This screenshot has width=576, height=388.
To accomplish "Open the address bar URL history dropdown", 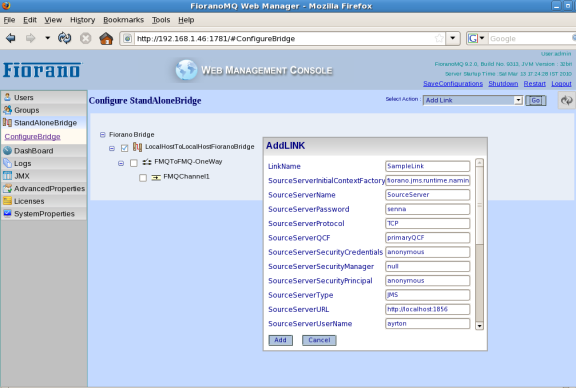I will (453, 38).
